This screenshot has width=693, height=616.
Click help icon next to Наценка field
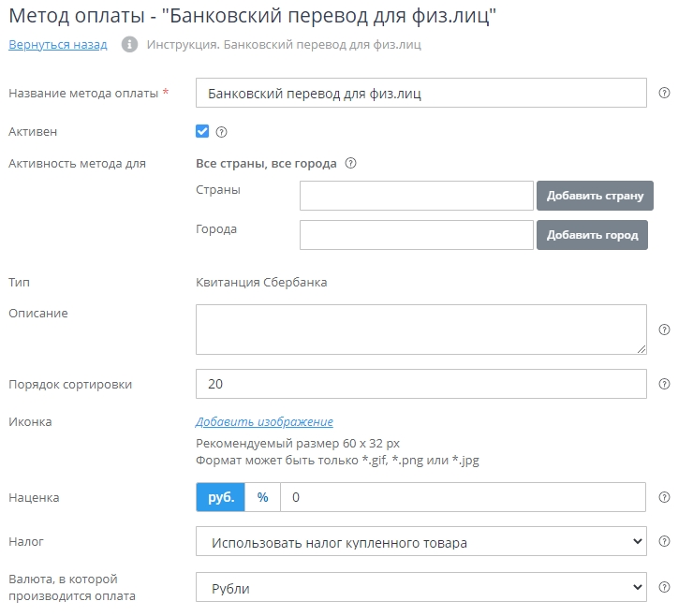(665, 497)
